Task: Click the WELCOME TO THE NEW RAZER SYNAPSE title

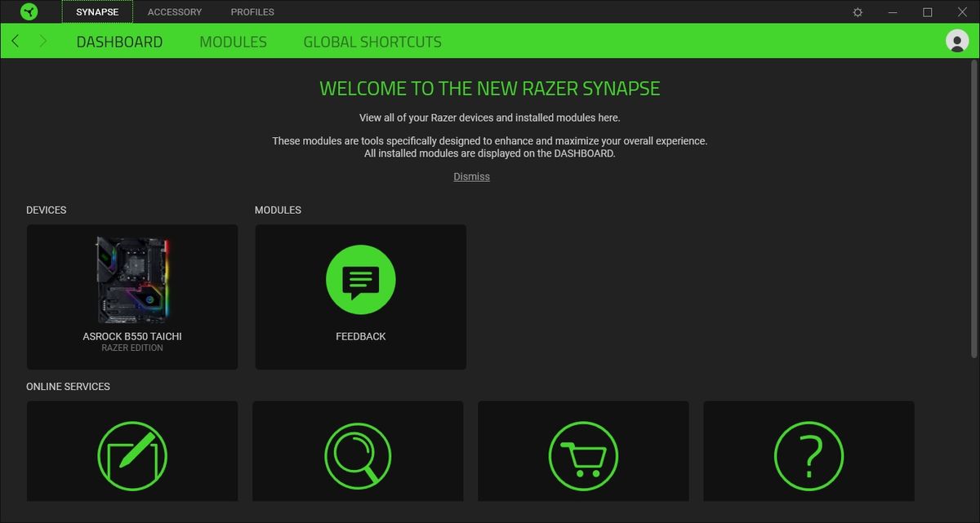Action: (490, 88)
